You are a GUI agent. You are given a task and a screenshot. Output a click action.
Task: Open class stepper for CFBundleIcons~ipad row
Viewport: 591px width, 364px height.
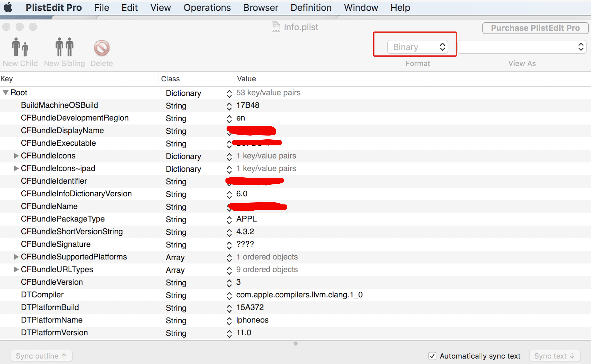tap(229, 169)
